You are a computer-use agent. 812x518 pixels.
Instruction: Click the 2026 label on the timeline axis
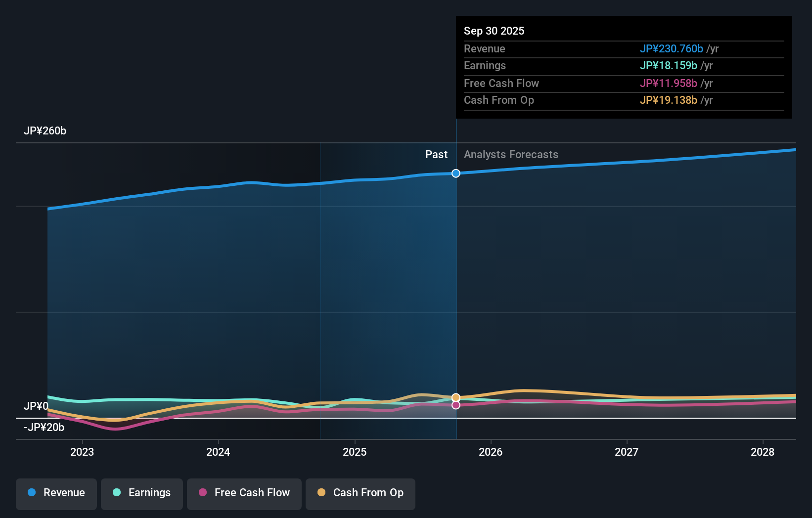tap(491, 452)
